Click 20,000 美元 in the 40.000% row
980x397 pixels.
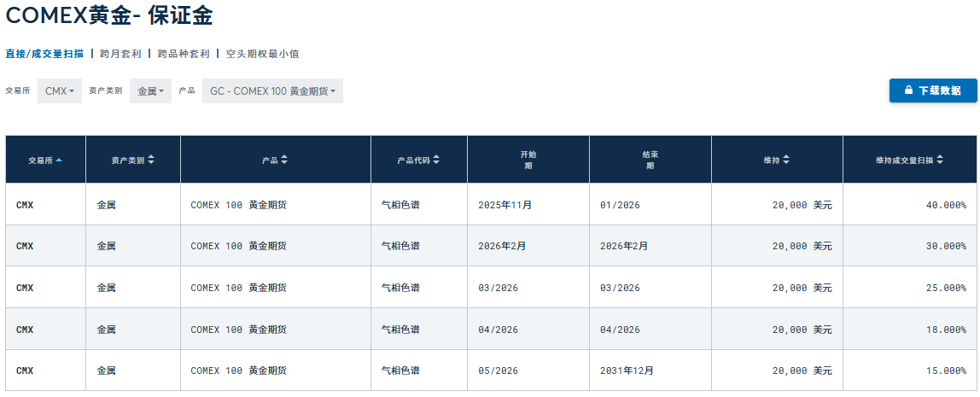802,204
